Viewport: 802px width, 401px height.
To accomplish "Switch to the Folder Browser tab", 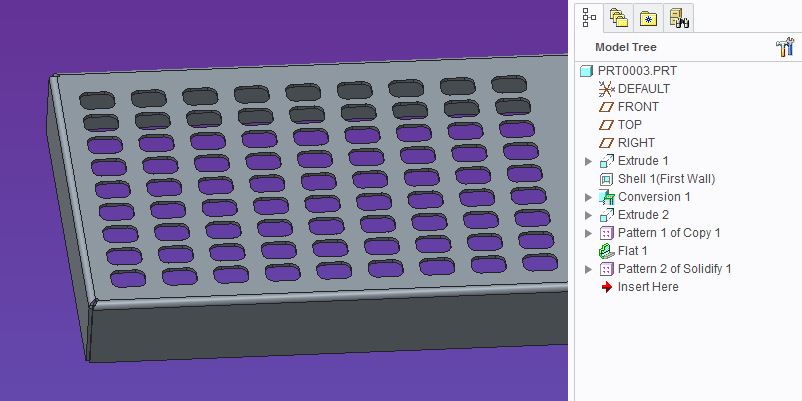I will pyautogui.click(x=619, y=18).
